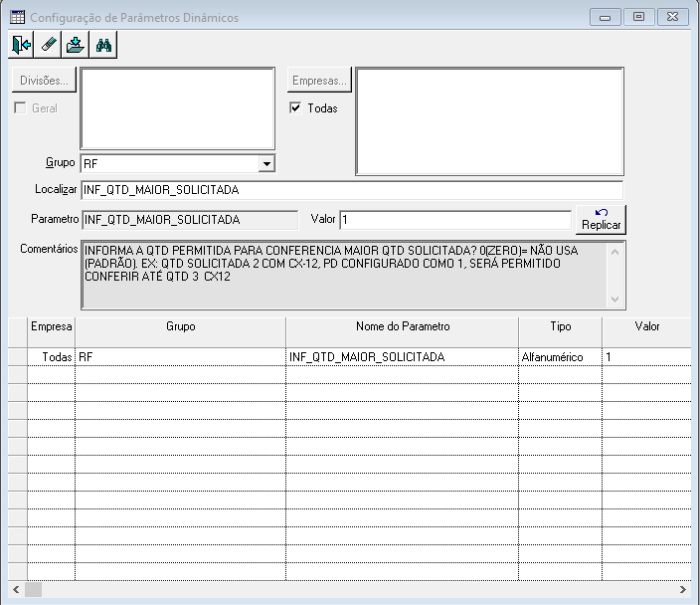The height and width of the screenshot is (605, 700).
Task: Click the window title bar grid icon
Action: [x=18, y=18]
